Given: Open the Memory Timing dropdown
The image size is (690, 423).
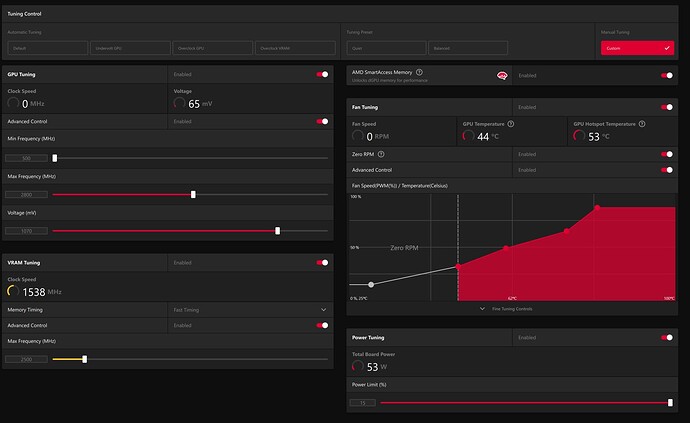Looking at the screenshot, I should (x=250, y=310).
